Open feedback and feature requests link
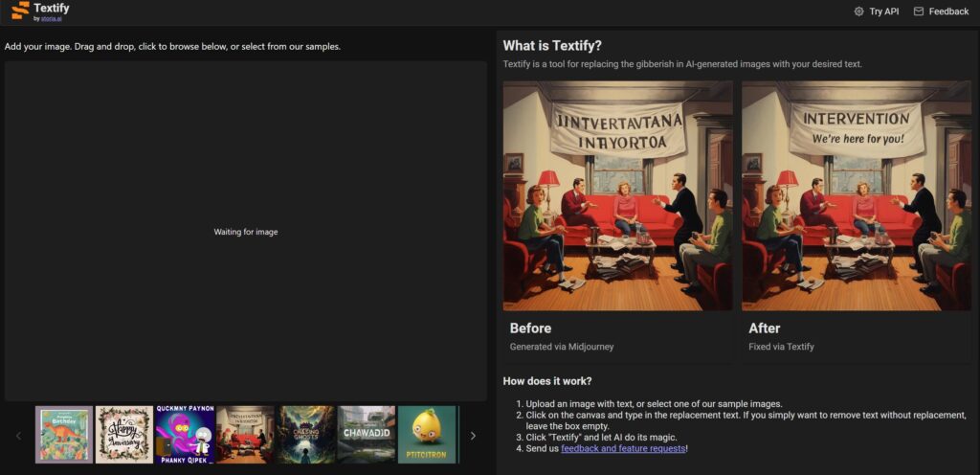980x475 pixels. click(x=623, y=448)
